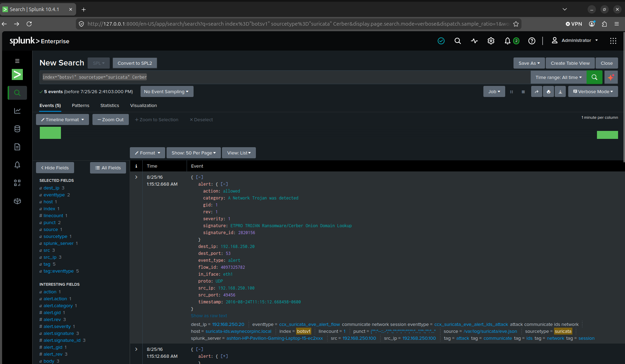Switch to Statistics tab
The height and width of the screenshot is (364, 625).
coord(110,106)
